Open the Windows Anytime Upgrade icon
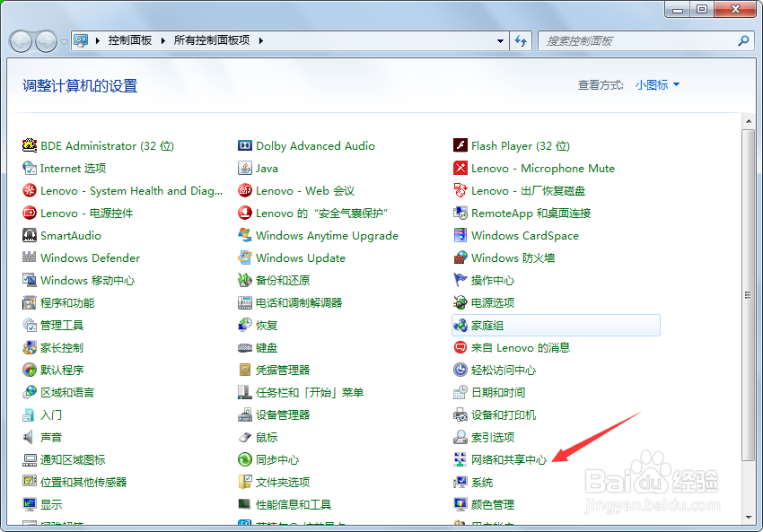The image size is (763, 532). (245, 235)
